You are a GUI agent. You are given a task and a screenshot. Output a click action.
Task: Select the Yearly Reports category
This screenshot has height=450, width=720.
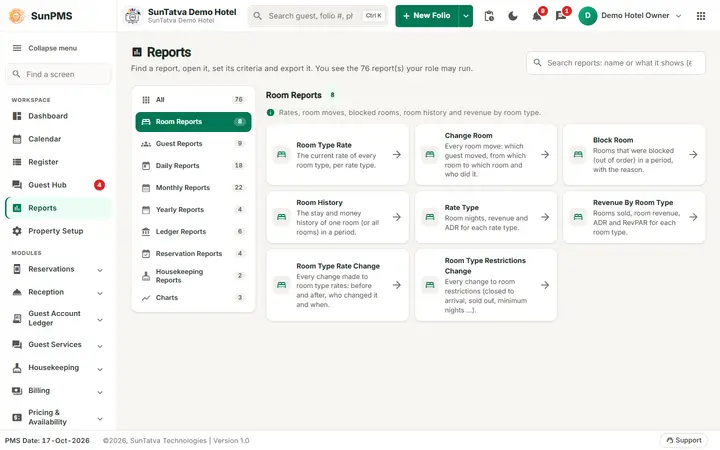pos(193,209)
